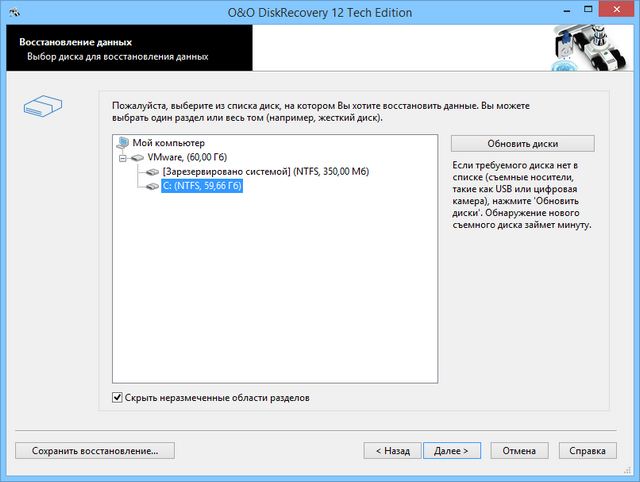
Task: Select the 'C: (NTFS, 59,66 Гб)' partition
Action: coord(202,186)
